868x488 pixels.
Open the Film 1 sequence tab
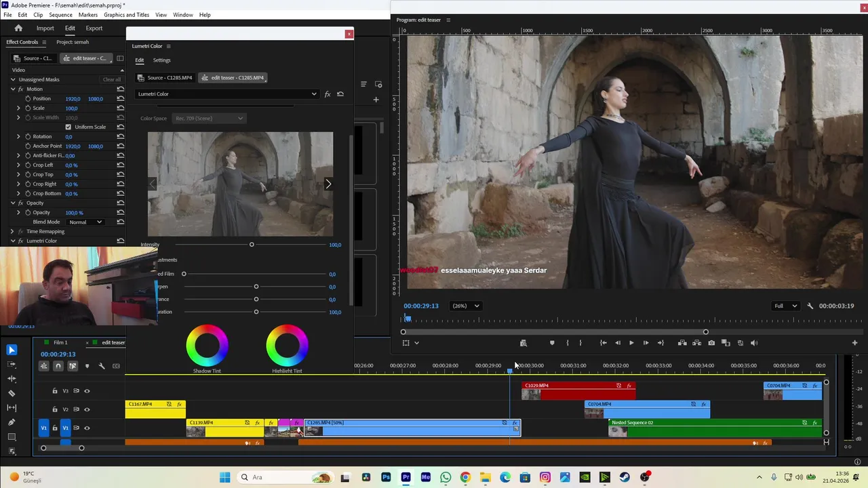coord(60,342)
